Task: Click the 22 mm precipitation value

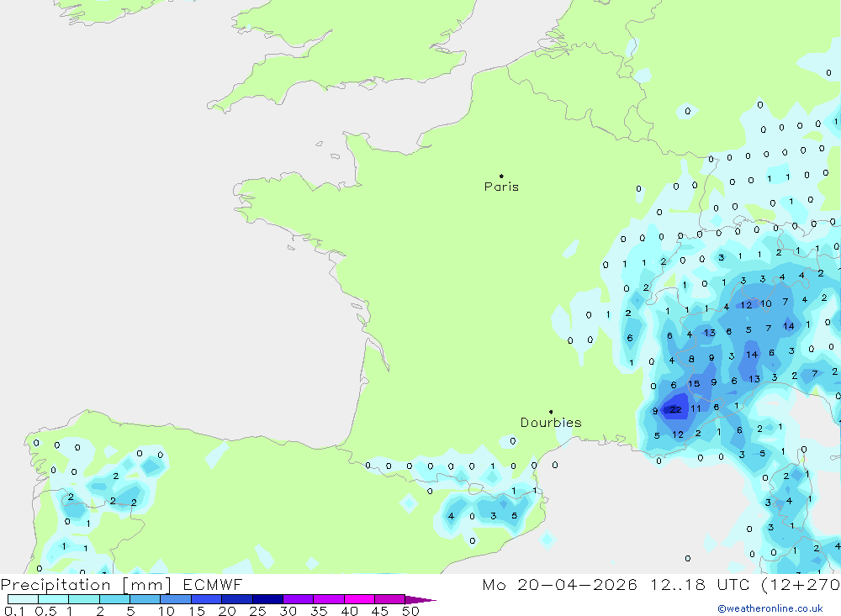Action: tap(675, 409)
